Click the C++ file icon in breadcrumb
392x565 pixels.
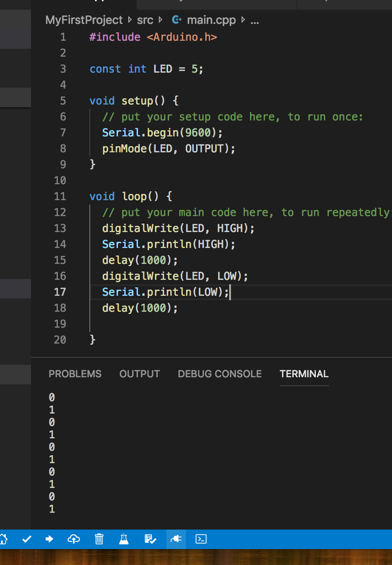(x=177, y=20)
